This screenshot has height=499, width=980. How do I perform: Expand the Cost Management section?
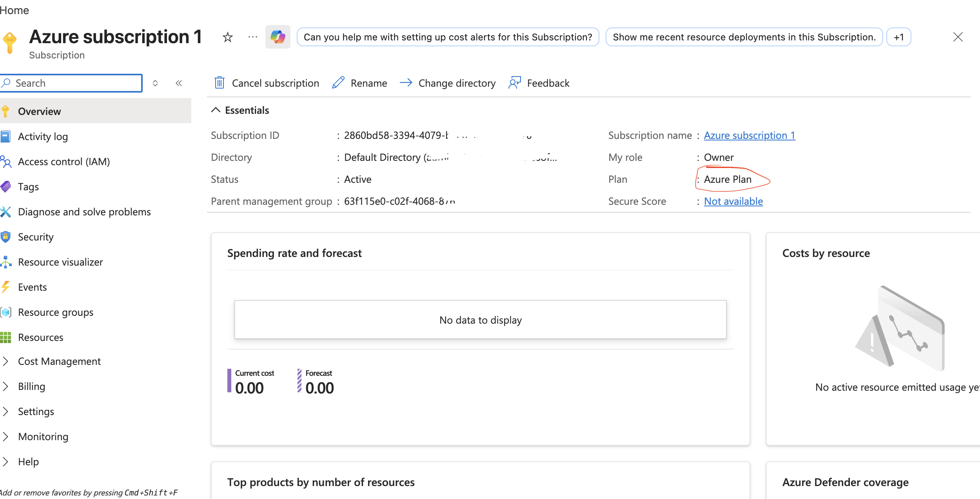tap(5, 361)
